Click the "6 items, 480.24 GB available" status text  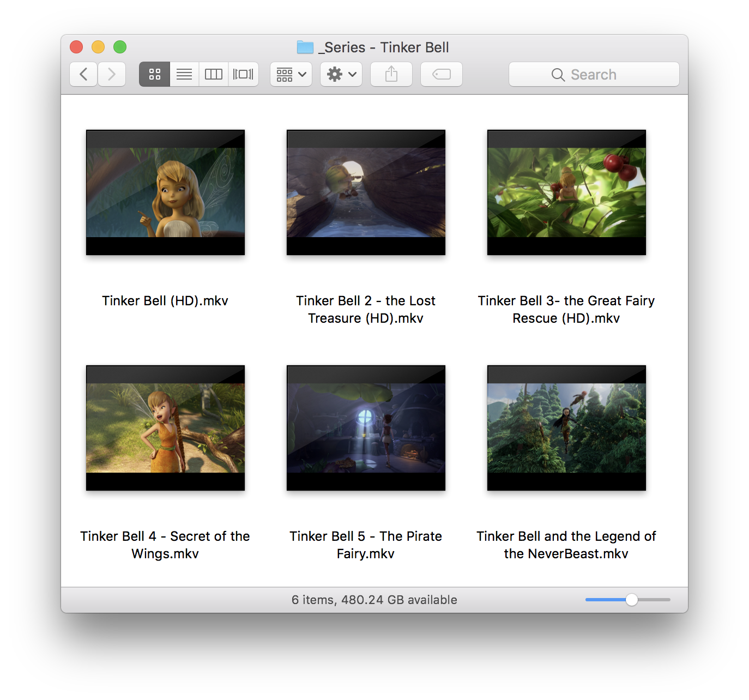pyautogui.click(x=374, y=600)
